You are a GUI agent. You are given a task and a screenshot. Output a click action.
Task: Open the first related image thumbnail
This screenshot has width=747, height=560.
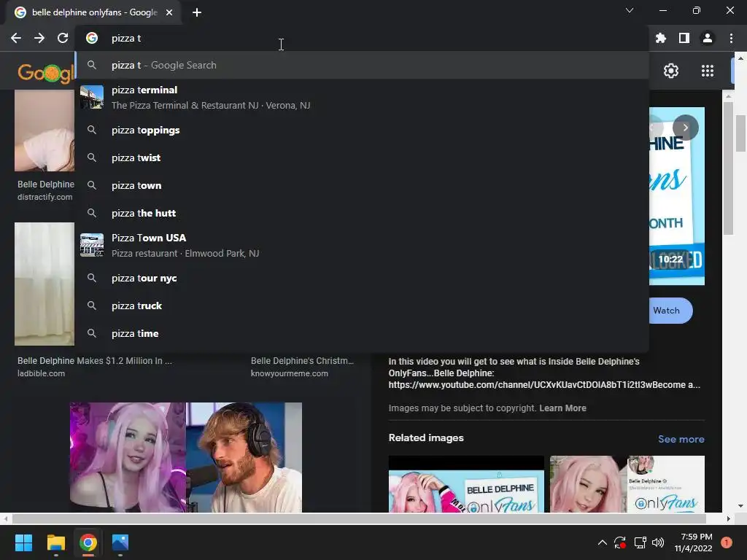(x=466, y=484)
